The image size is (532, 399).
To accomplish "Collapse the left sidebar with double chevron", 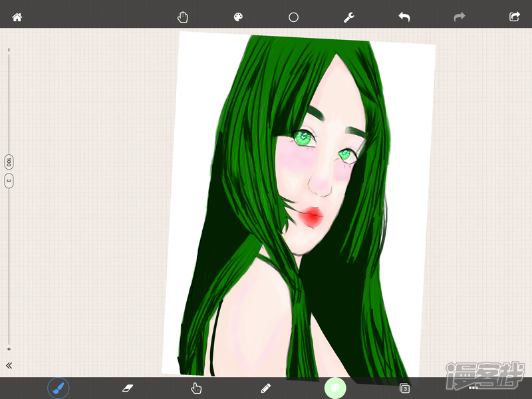I will pyautogui.click(x=9, y=366).
